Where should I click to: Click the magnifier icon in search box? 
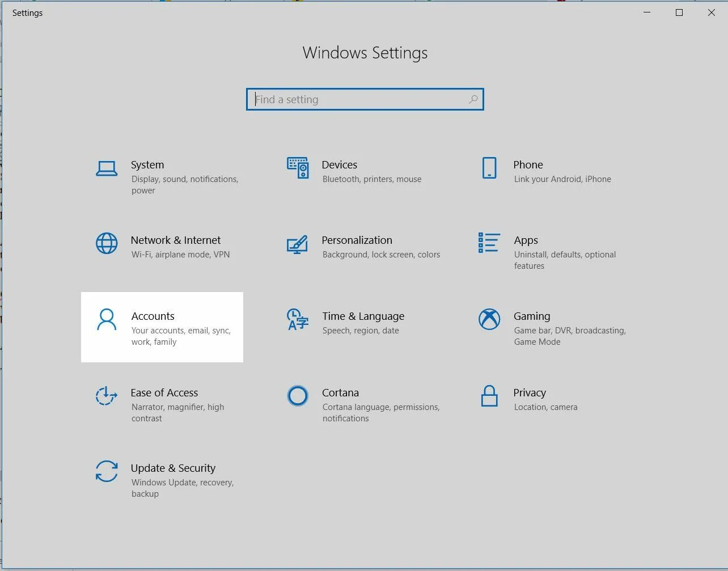pos(473,99)
